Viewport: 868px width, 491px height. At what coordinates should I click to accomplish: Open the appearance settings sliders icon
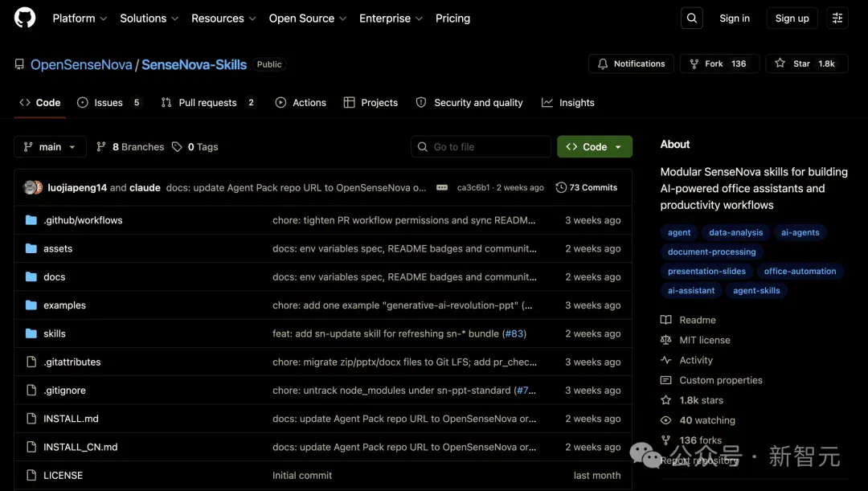837,18
